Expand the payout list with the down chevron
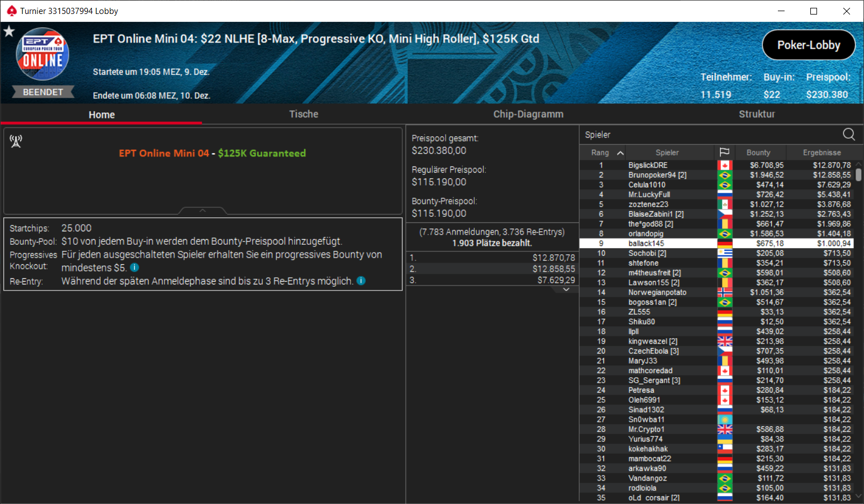This screenshot has height=504, width=864. pyautogui.click(x=566, y=289)
